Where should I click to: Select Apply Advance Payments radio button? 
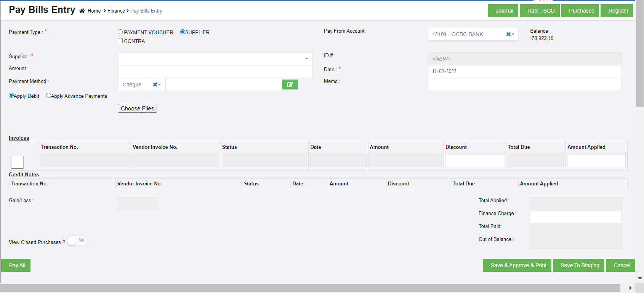[48, 96]
